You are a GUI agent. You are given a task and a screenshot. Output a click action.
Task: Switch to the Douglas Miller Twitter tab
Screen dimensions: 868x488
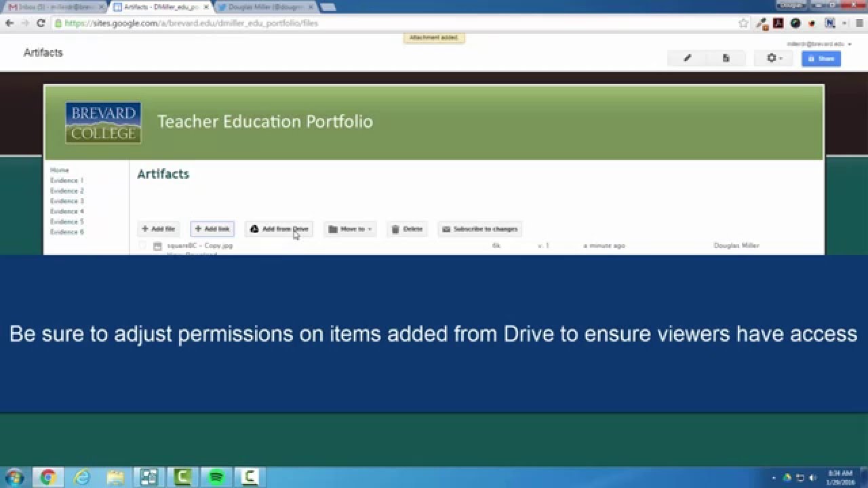[x=265, y=7]
